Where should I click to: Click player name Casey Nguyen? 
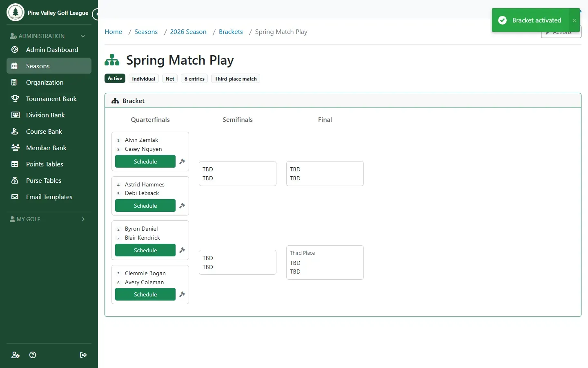point(143,149)
